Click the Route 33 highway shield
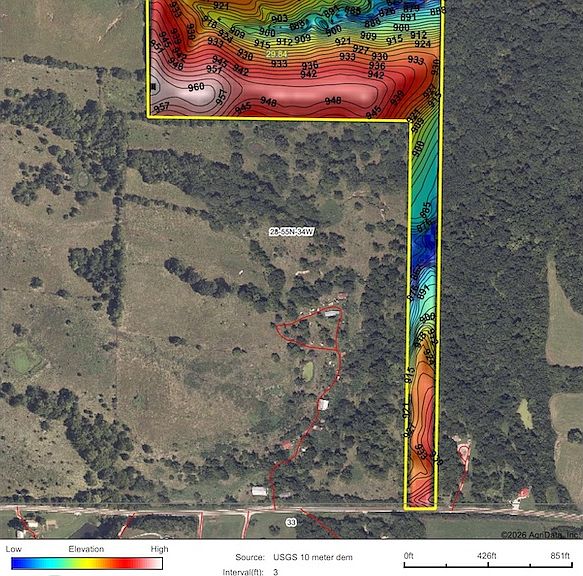Viewport: 583px width, 576px height. coord(291,522)
